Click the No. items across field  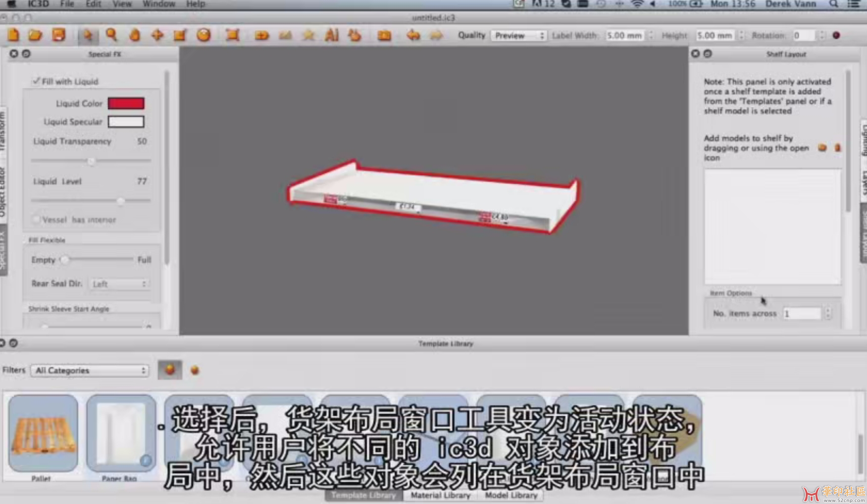pos(801,314)
